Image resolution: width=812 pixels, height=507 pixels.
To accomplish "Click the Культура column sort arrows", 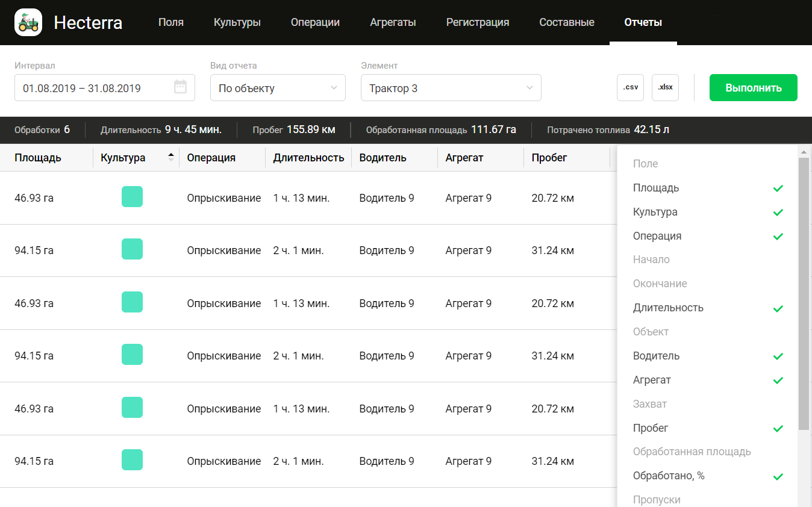I will pos(171,158).
